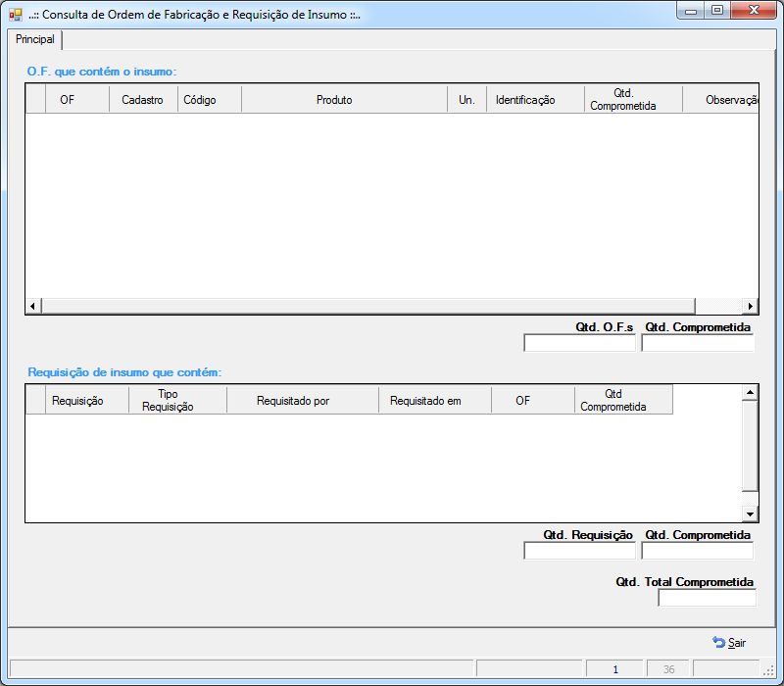Click the Requisição column header
The width and height of the screenshot is (784, 686).
87,401
